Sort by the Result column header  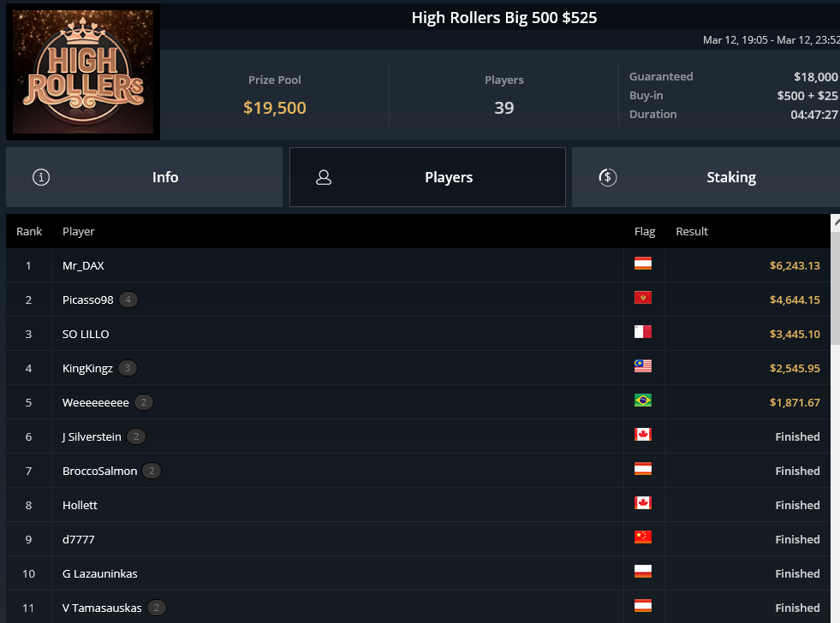coord(692,231)
